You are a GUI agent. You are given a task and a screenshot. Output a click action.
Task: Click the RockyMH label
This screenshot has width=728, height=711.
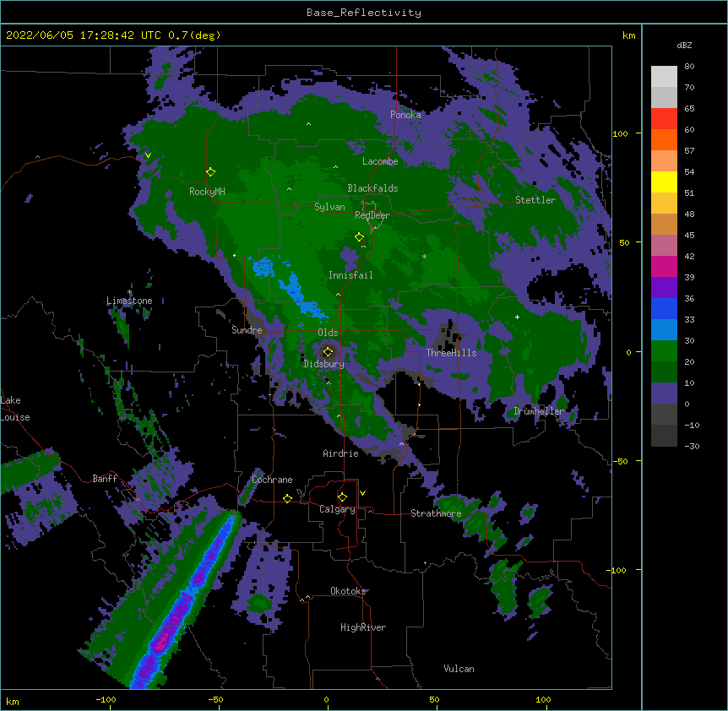tap(207, 192)
